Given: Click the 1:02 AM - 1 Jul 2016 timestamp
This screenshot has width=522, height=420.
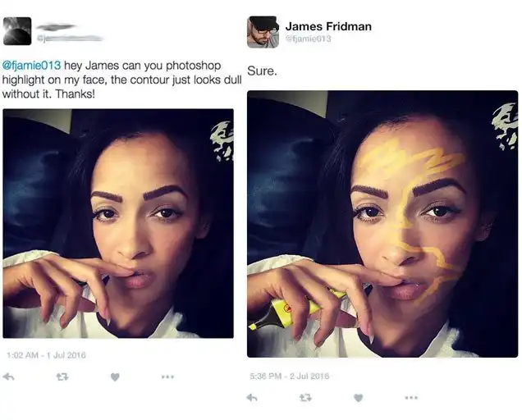Looking at the screenshot, I should 46,355.
